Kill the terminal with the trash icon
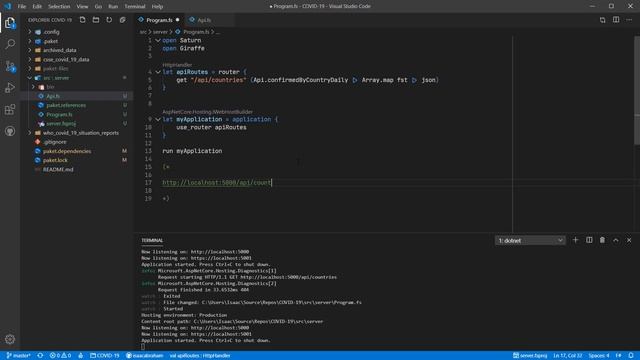Image resolution: width=640 pixels, height=360 pixels. [602, 240]
